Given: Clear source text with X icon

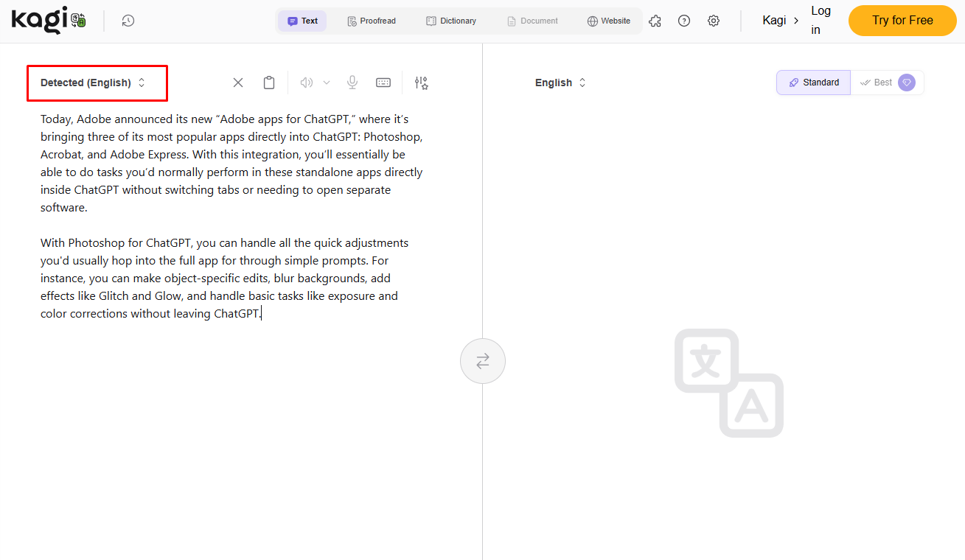Looking at the screenshot, I should [238, 83].
